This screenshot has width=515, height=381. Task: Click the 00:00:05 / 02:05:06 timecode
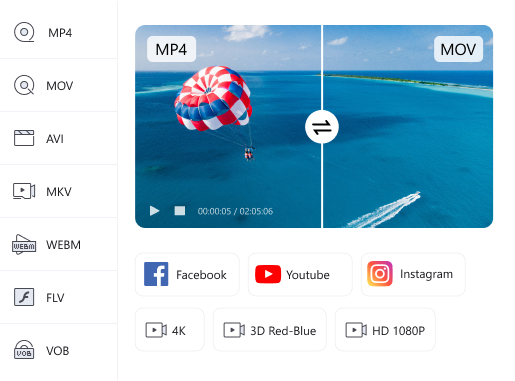pos(235,211)
